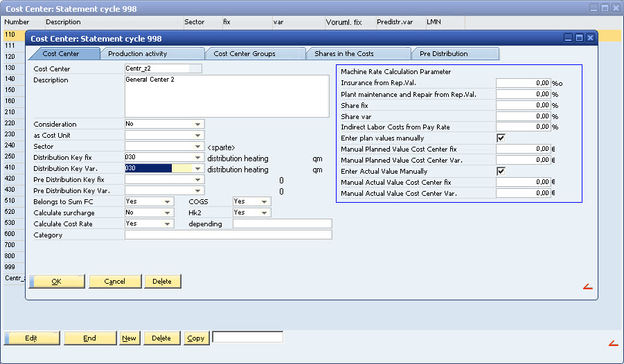The width and height of the screenshot is (624, 364).
Task: Switch to the Production activity tab
Action: (152, 53)
